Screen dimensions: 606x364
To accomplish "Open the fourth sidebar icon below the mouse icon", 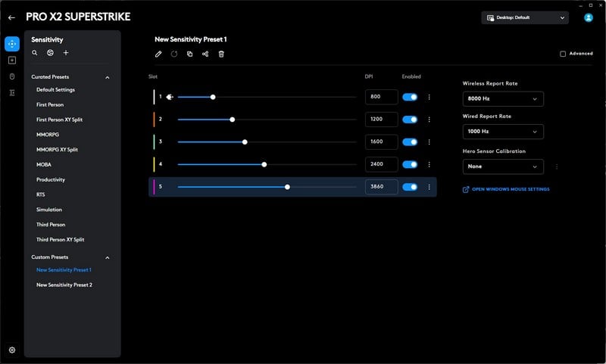I will (12, 92).
